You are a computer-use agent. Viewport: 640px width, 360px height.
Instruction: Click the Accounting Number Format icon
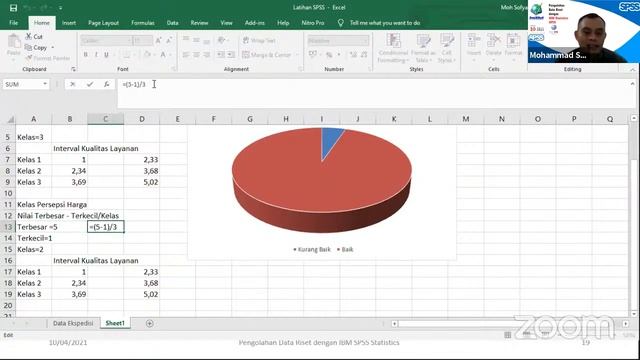[313, 55]
